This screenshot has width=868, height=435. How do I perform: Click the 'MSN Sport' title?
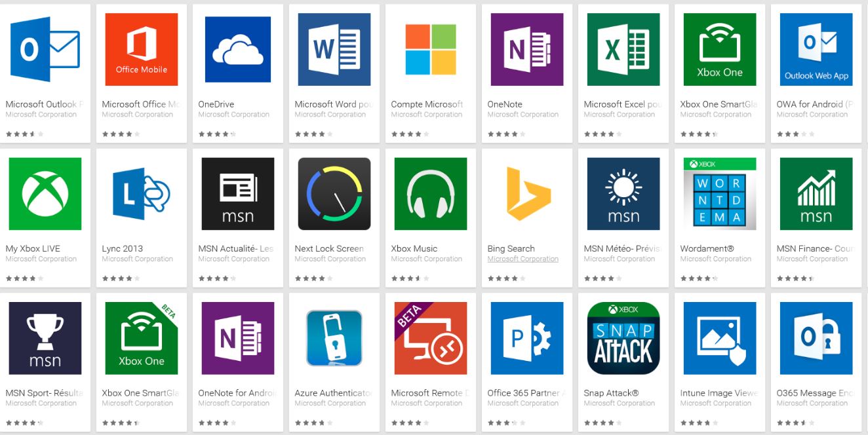[x=44, y=393]
